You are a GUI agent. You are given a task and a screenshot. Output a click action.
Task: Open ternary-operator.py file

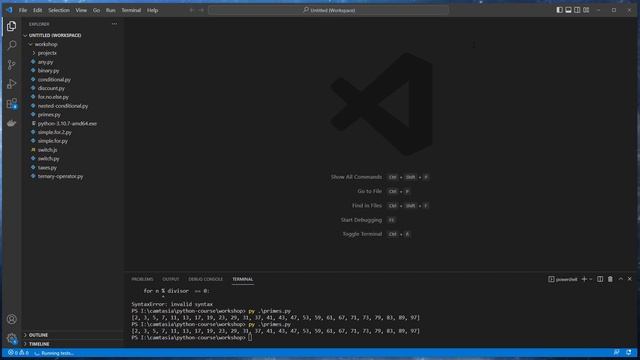(x=60, y=176)
